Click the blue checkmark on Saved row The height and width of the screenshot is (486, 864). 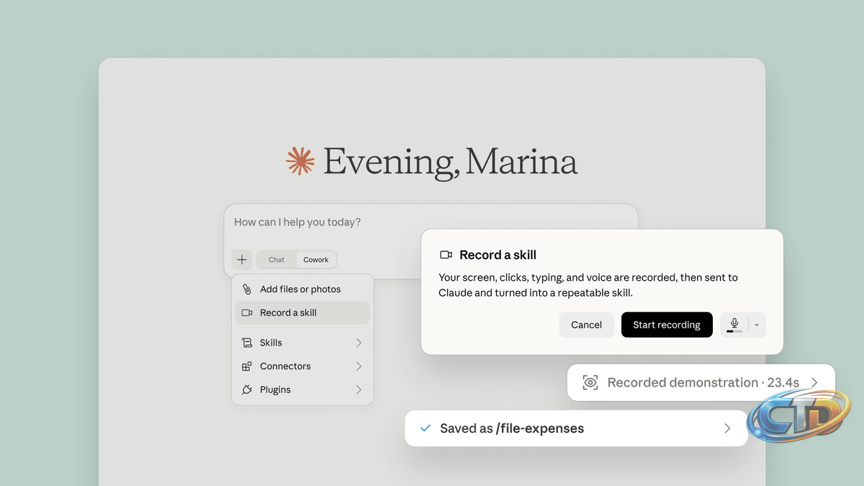pyautogui.click(x=425, y=428)
